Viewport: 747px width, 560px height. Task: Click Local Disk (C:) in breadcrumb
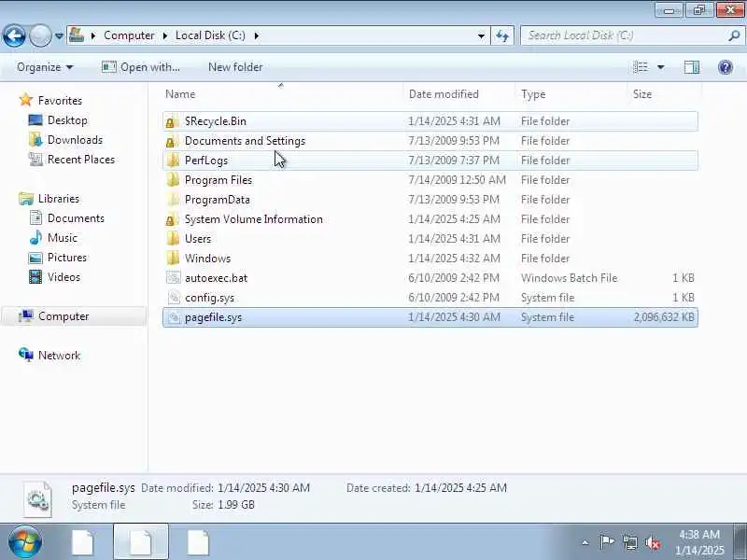(x=210, y=35)
